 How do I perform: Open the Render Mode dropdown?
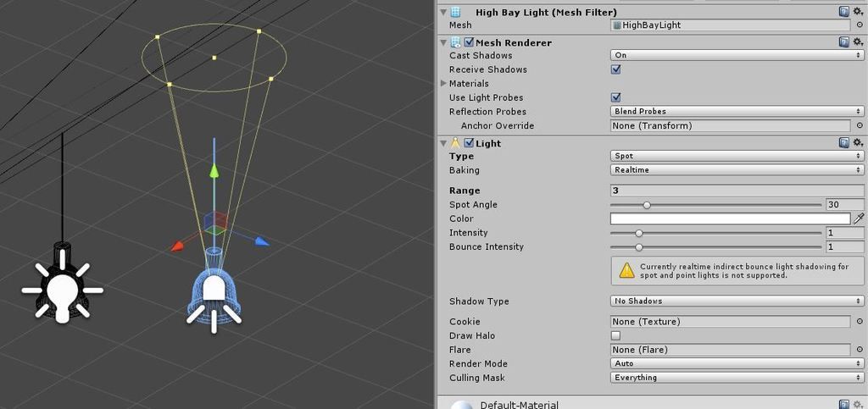tap(737, 363)
